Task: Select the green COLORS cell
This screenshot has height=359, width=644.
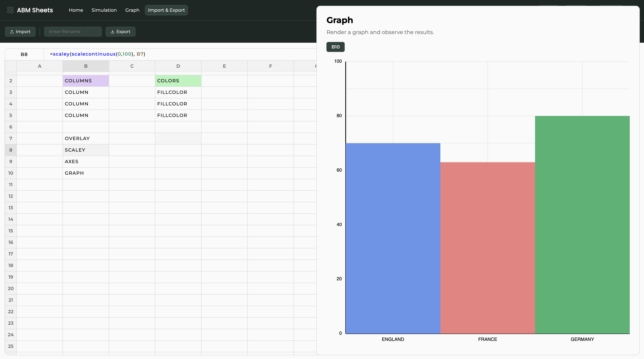Action: click(x=178, y=81)
